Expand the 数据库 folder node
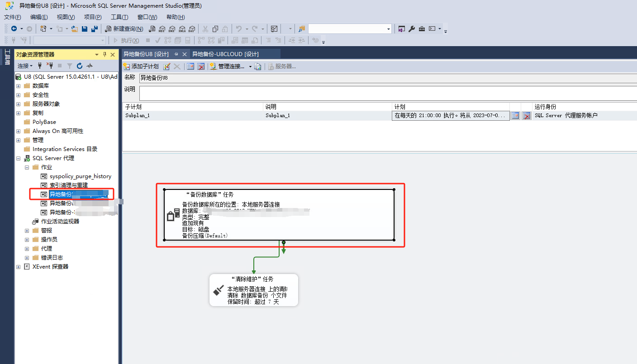Viewport: 637px width, 364px height. [x=18, y=86]
